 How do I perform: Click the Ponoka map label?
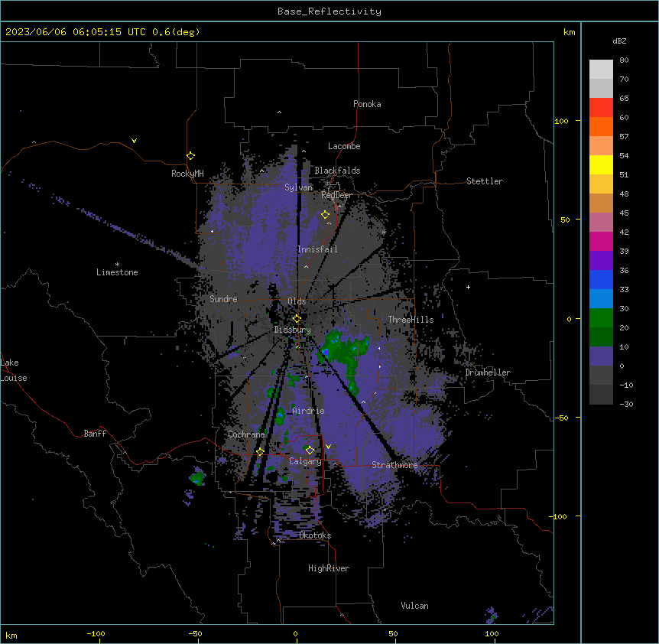[x=367, y=104]
